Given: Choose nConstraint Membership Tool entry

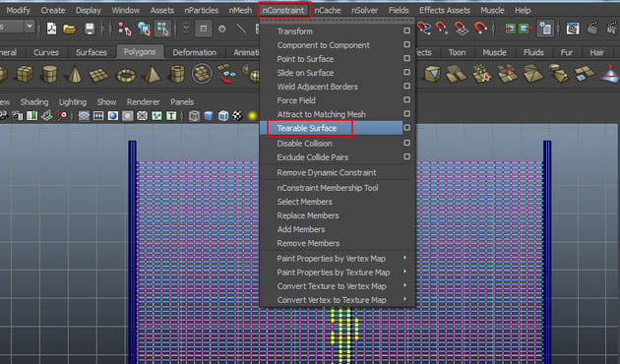Looking at the screenshot, I should click(x=328, y=188).
